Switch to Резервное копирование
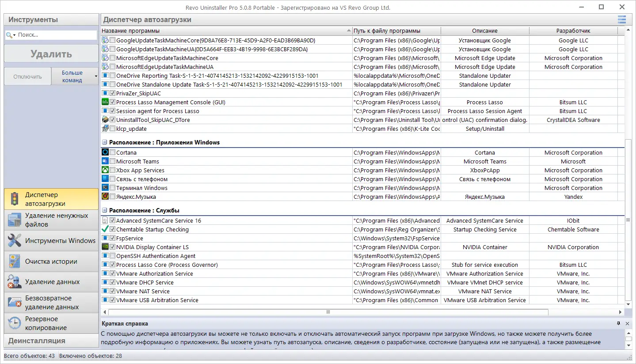The image size is (636, 364). (51, 323)
